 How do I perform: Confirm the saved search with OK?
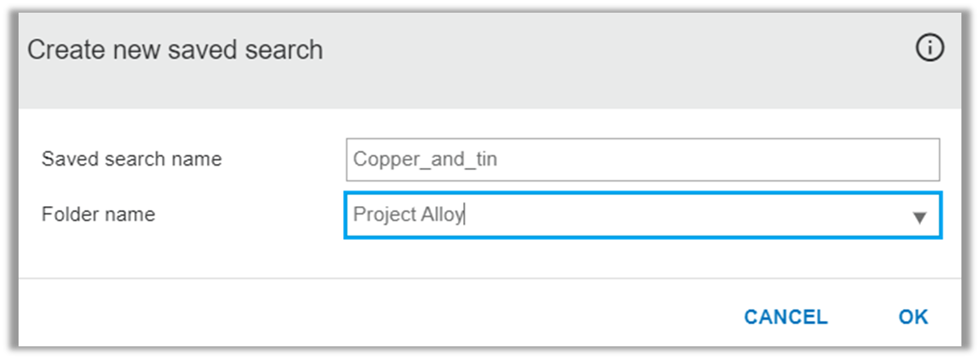[x=913, y=317]
